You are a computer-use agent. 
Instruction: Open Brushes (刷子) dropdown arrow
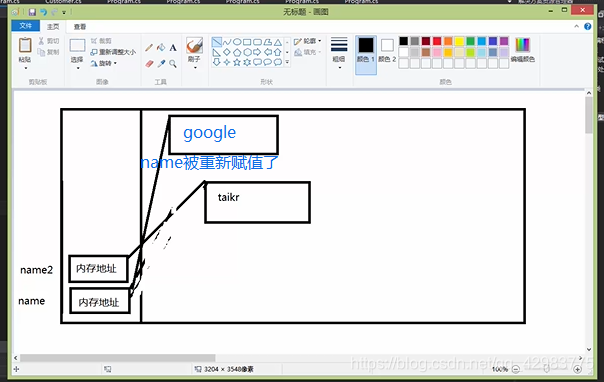coord(195,68)
